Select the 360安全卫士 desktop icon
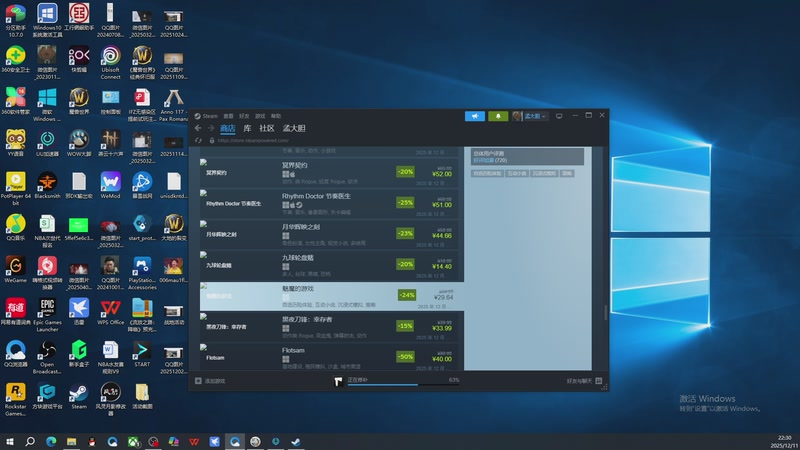 click(15, 59)
